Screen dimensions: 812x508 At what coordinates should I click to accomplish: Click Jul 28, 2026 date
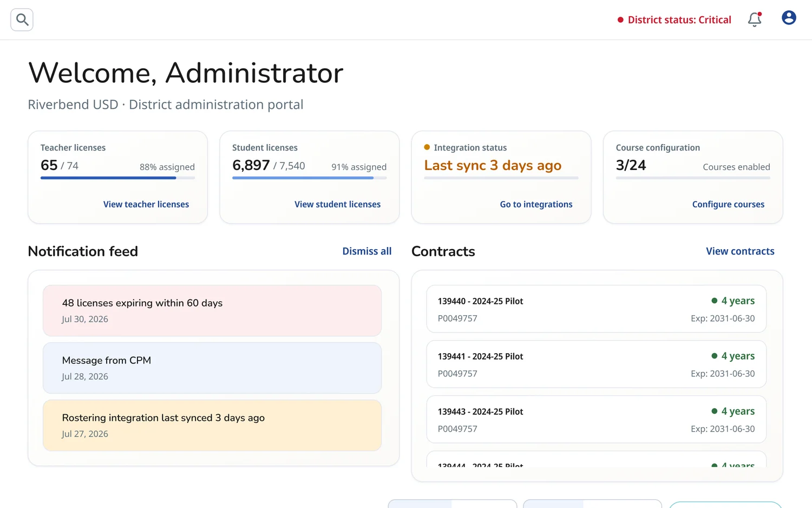tap(85, 376)
